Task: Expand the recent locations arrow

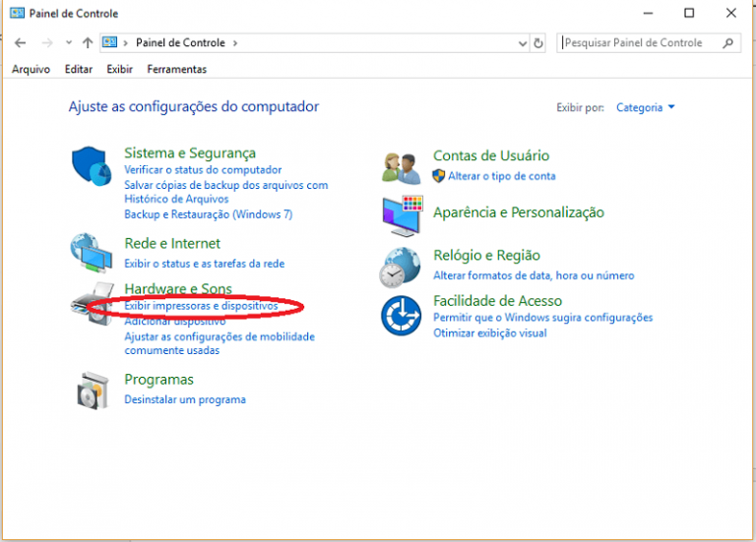Action: click(x=68, y=43)
